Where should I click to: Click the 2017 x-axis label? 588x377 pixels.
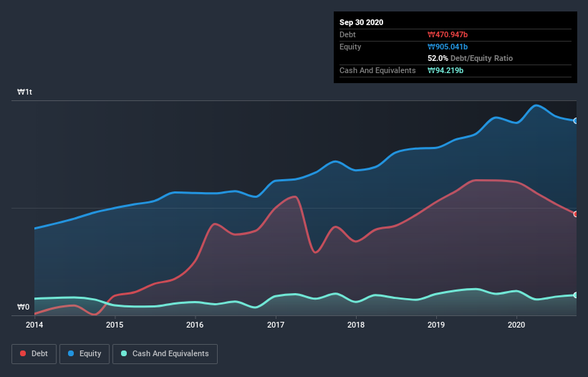click(x=276, y=325)
